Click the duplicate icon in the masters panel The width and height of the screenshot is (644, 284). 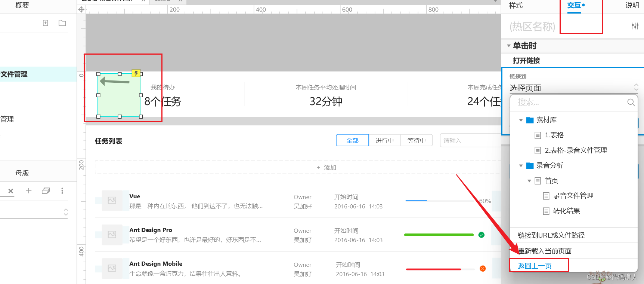point(46,191)
